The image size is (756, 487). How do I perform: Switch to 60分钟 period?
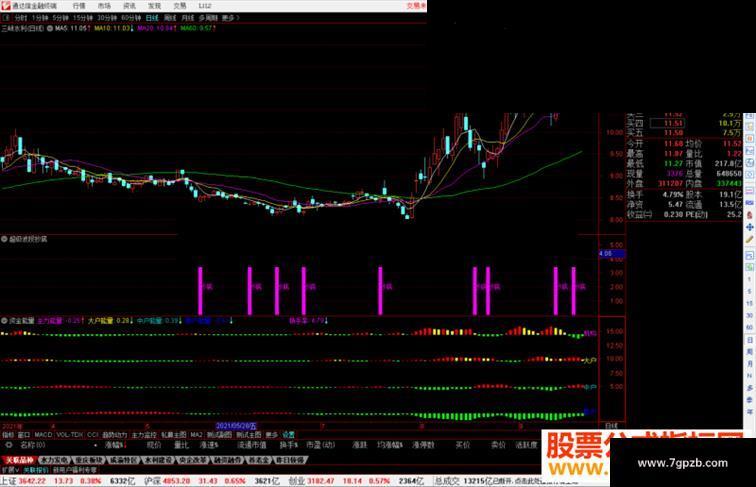[131, 18]
